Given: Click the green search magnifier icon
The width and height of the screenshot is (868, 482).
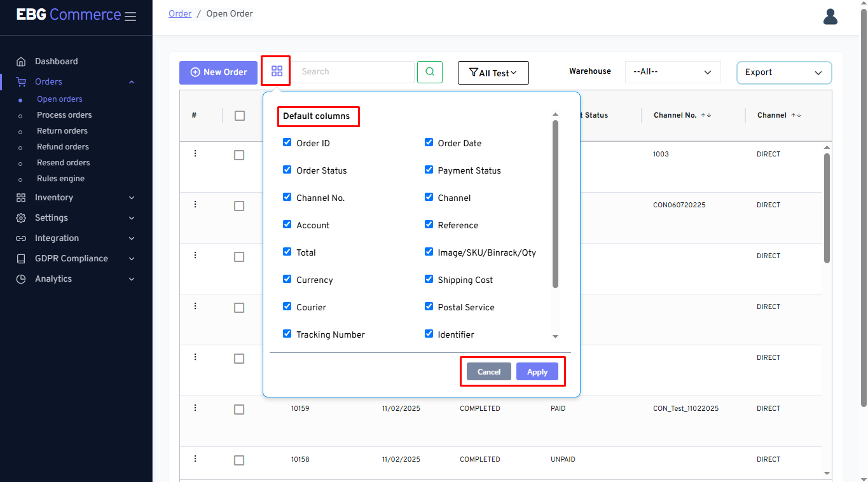Looking at the screenshot, I should coord(430,72).
